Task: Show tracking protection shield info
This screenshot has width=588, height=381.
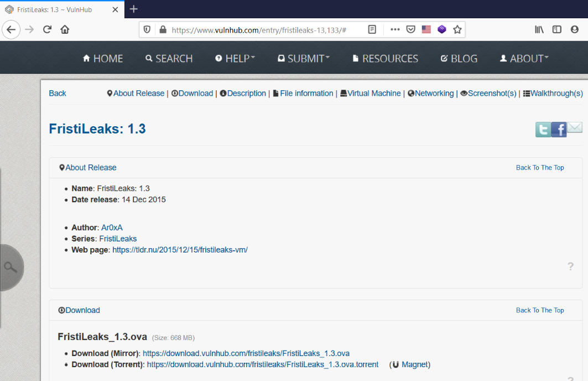Action: 147,29
